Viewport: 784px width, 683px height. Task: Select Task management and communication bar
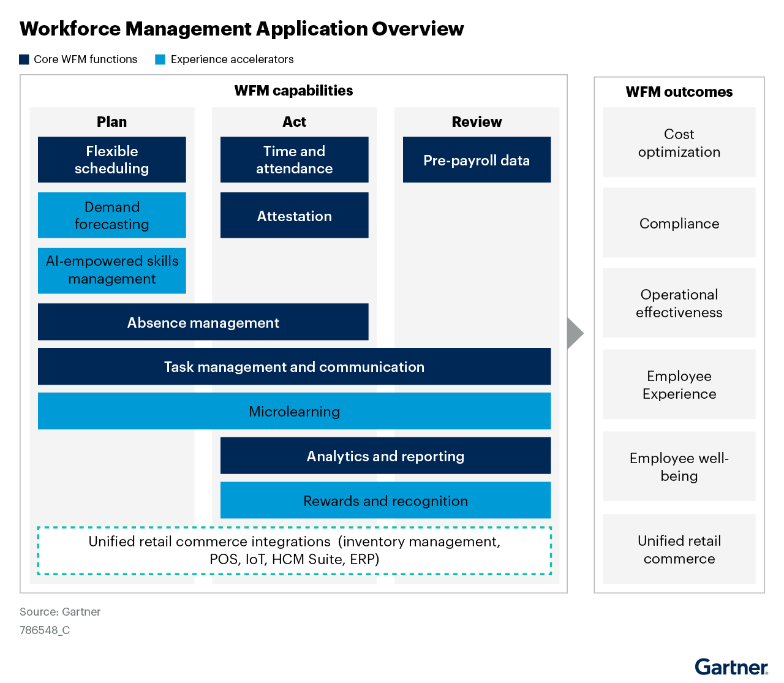click(295, 366)
